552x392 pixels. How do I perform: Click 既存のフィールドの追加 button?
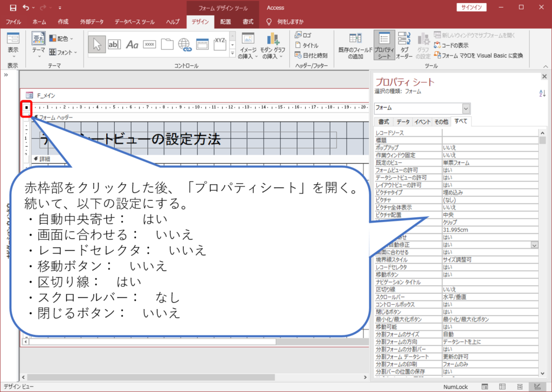(355, 46)
